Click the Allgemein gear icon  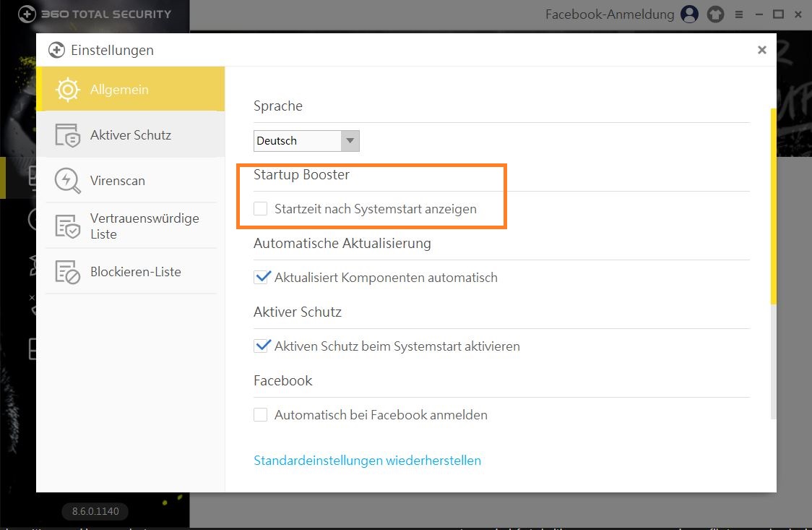[x=68, y=90]
